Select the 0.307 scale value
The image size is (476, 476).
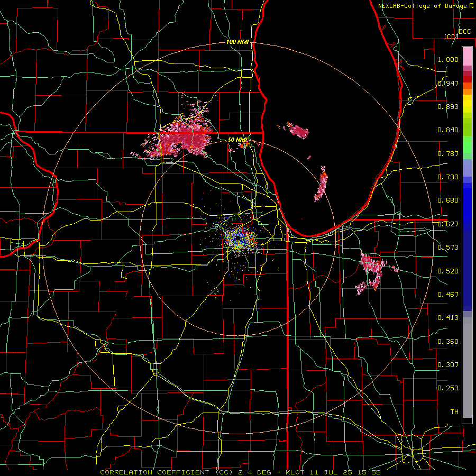(448, 365)
